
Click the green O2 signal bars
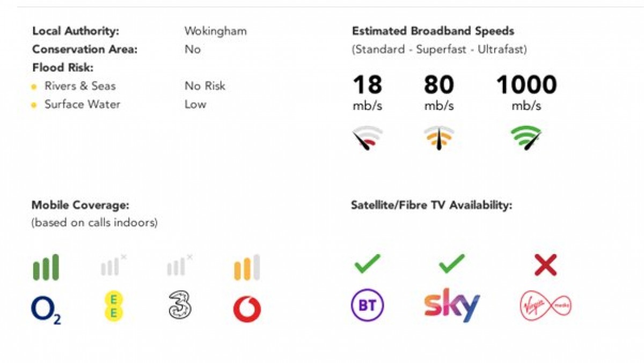pyautogui.click(x=46, y=267)
